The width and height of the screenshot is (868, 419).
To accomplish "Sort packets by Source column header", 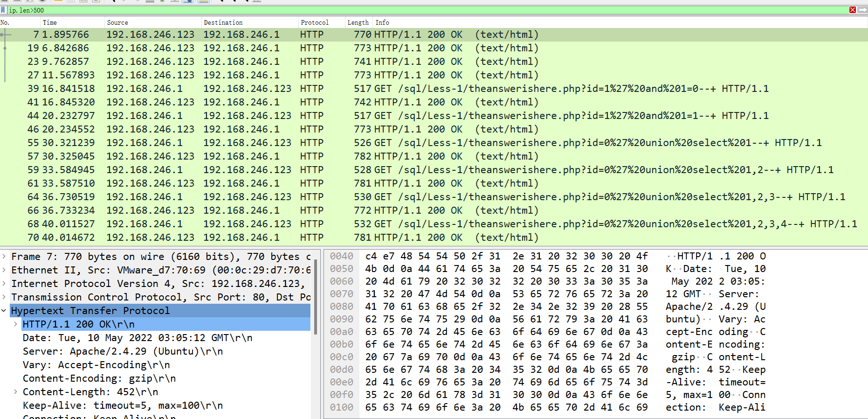I will (x=153, y=22).
